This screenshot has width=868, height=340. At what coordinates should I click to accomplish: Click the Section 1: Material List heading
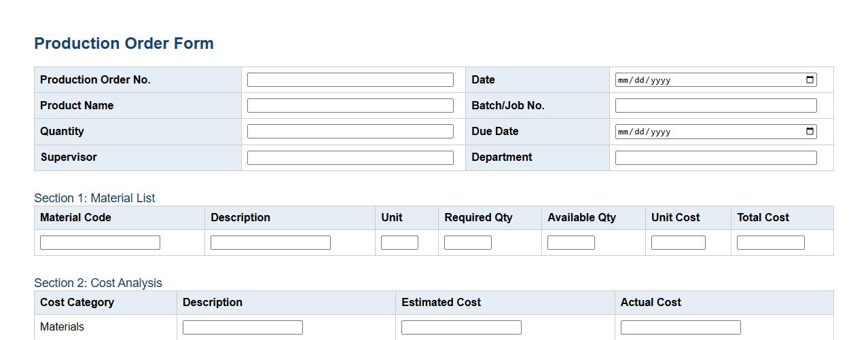coord(94,198)
